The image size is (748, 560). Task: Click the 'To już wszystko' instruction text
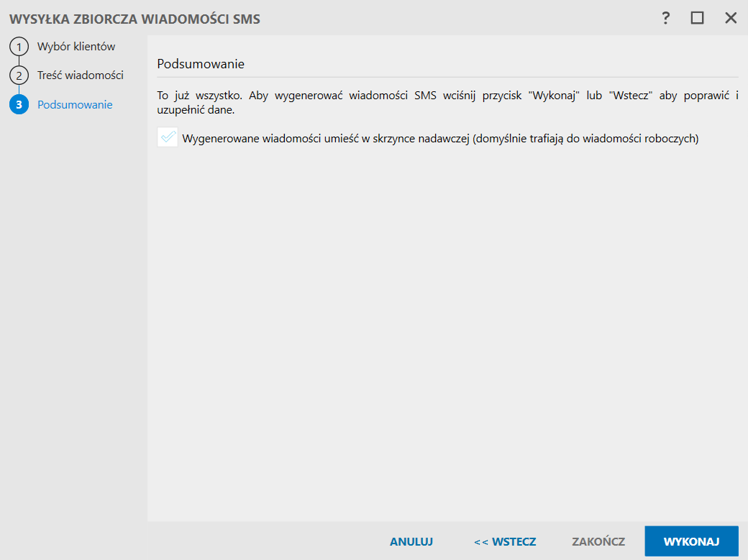pos(447,102)
